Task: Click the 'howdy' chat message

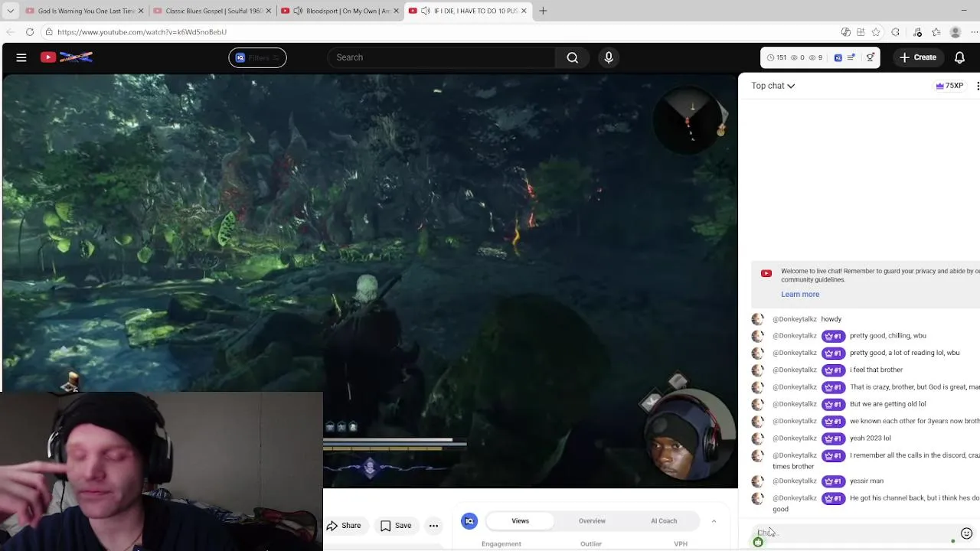Action: coord(831,319)
